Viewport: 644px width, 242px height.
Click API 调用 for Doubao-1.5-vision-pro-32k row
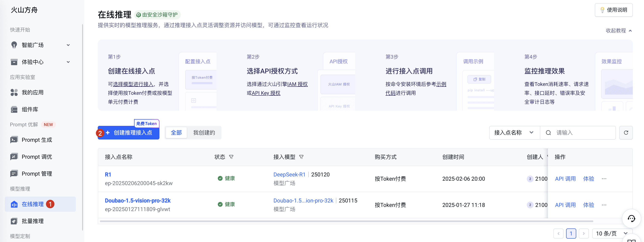point(565,205)
